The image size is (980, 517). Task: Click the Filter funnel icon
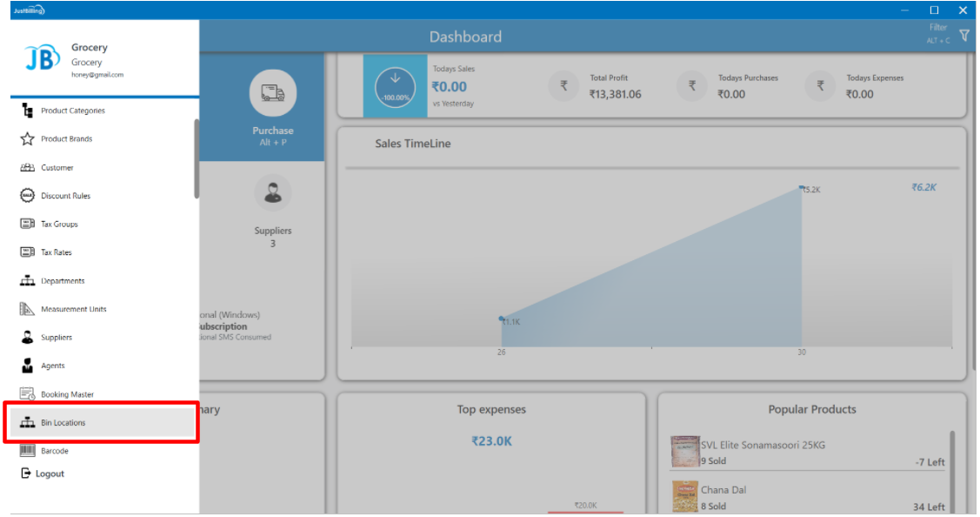(963, 36)
